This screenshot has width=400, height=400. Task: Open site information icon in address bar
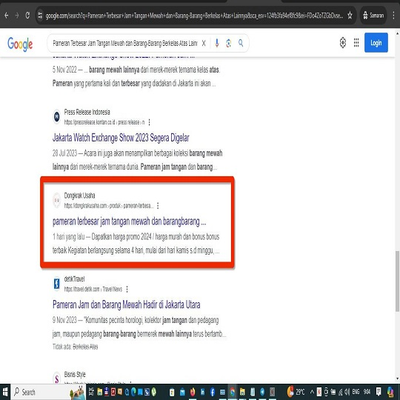[40, 15]
